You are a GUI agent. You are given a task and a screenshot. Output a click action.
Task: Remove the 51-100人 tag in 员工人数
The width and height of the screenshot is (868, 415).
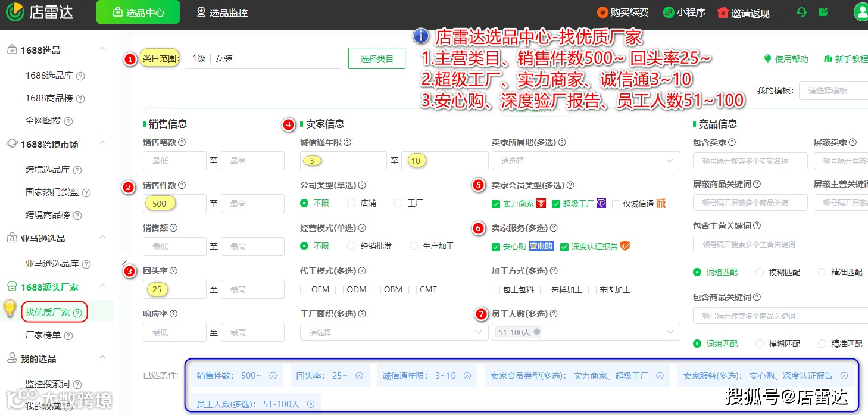pyautogui.click(x=537, y=332)
